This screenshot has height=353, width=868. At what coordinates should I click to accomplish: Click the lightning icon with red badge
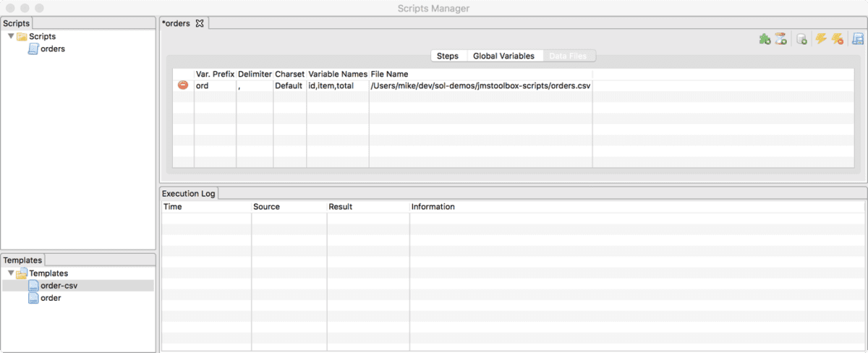click(837, 39)
